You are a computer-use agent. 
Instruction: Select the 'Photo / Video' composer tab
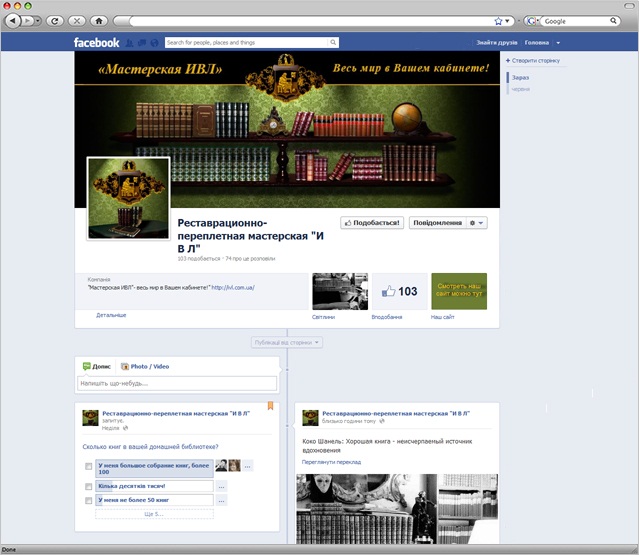pyautogui.click(x=145, y=366)
